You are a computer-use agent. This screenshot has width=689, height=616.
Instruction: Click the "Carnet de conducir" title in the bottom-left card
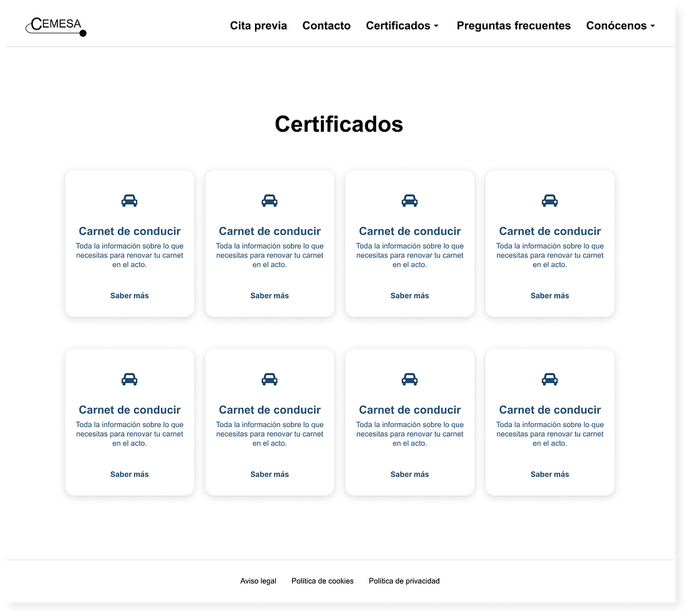(x=129, y=410)
